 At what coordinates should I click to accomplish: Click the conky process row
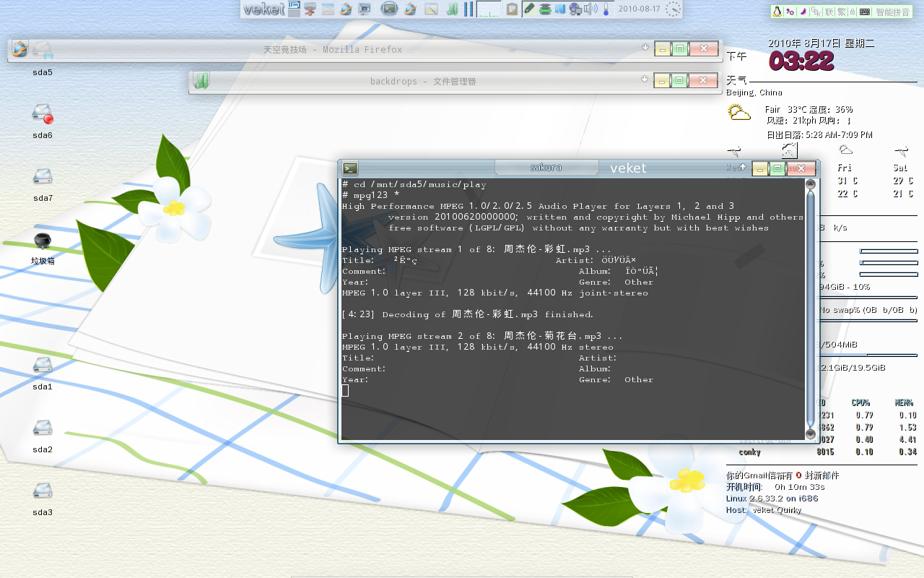(x=827, y=452)
